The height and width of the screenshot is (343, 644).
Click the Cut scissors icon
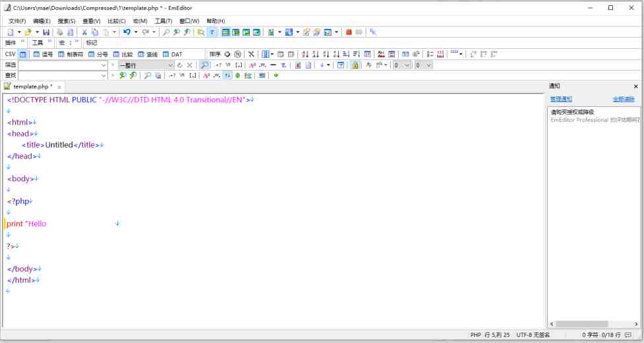84,32
